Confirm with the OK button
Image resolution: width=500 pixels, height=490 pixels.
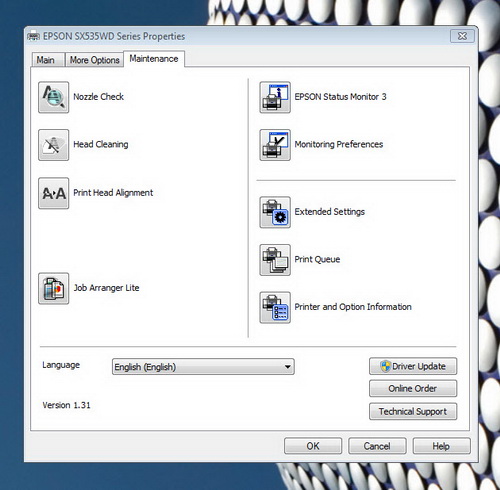tap(313, 446)
